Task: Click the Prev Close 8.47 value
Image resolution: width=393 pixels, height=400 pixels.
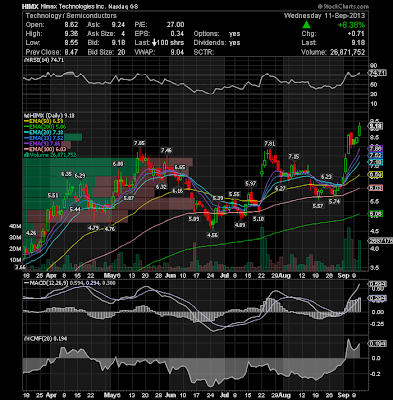Action: point(71,52)
